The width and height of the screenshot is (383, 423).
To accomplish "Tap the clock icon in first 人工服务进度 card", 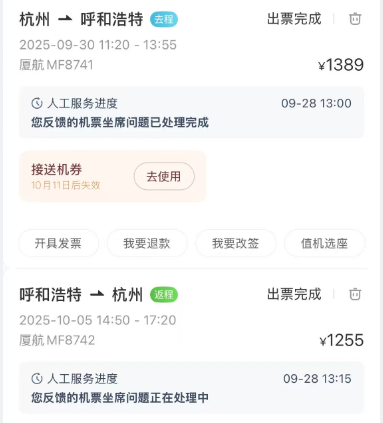I will tap(37, 103).
